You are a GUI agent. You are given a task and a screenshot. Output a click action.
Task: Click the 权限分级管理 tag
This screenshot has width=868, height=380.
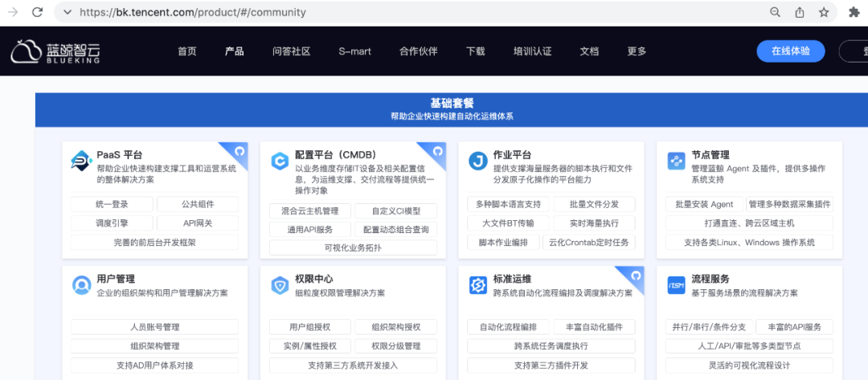[x=395, y=346]
